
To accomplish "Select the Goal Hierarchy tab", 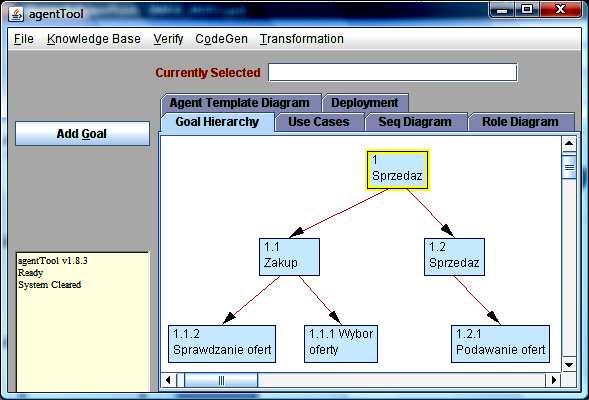I will 217,122.
